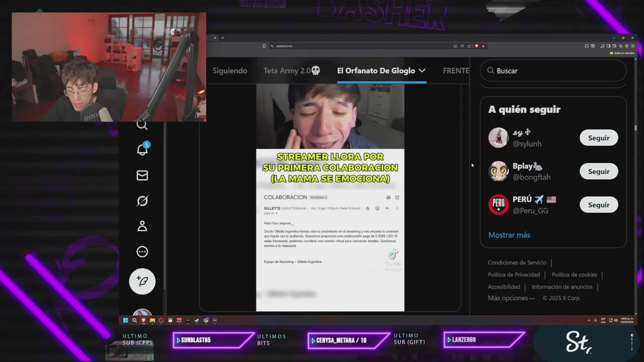The image size is (644, 362).
Task: Open the X search explore icon in sidebar
Action: coord(142,125)
